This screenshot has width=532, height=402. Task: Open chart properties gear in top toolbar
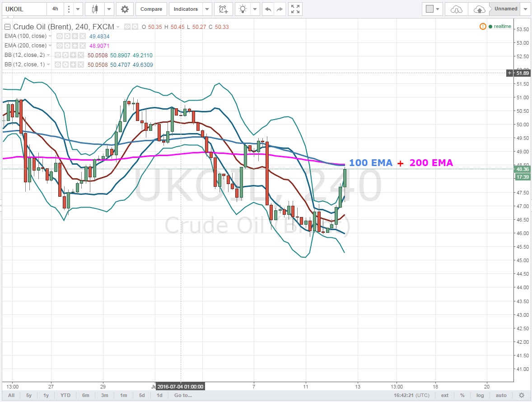(x=125, y=9)
